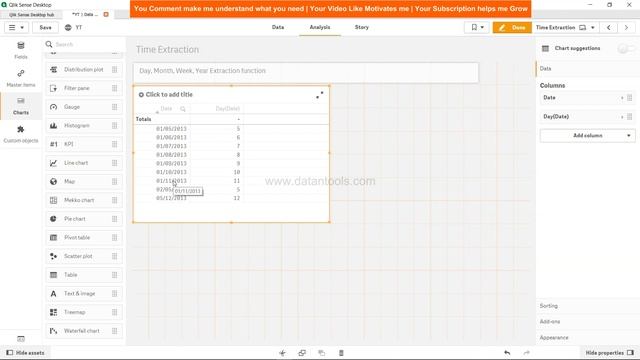Open the Custom objects panel
The image size is (640, 360).
pos(21,134)
